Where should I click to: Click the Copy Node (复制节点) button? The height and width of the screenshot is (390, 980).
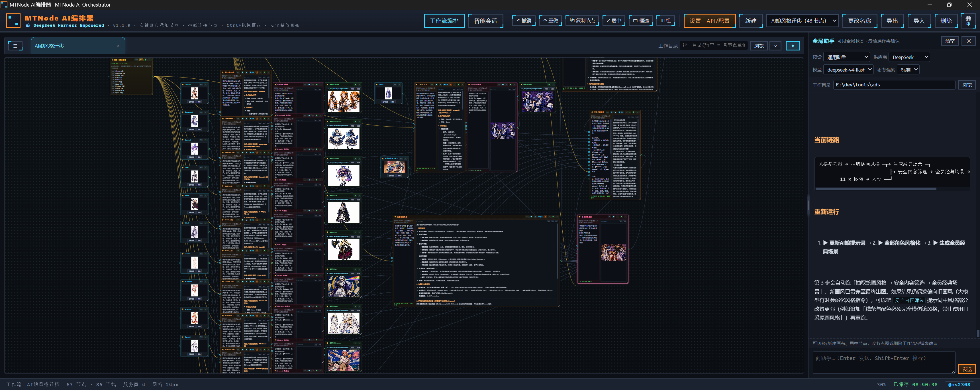click(x=582, y=21)
